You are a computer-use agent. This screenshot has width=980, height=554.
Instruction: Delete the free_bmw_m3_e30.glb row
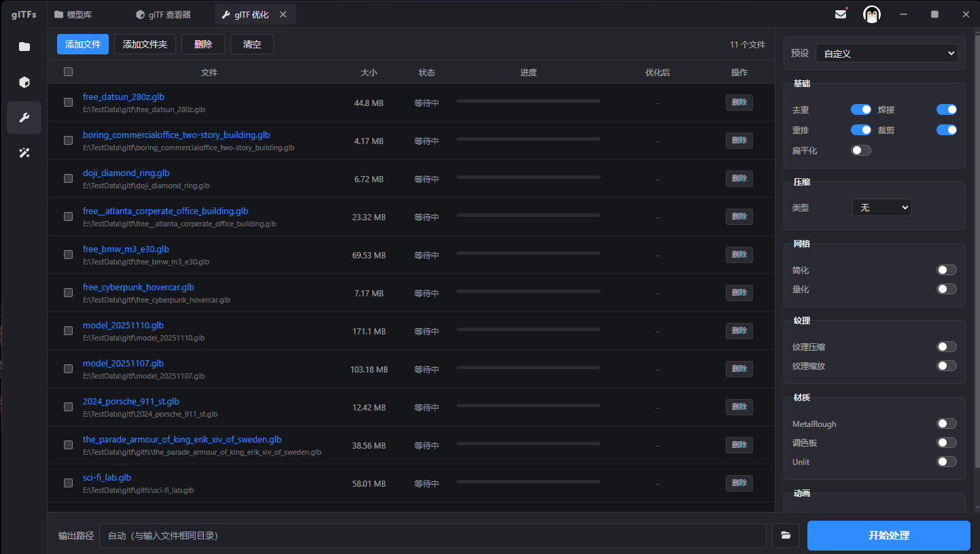pos(739,255)
